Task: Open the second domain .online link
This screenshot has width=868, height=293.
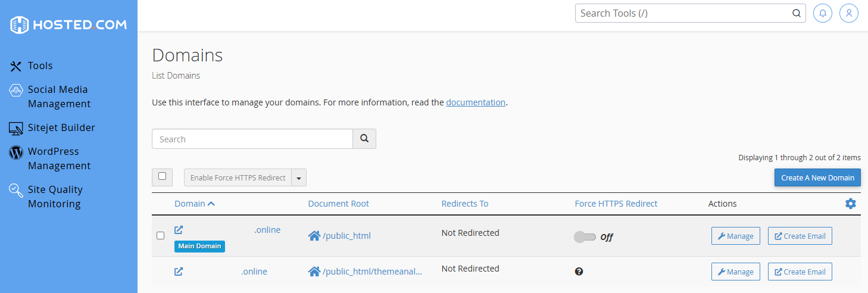Action: 254,272
